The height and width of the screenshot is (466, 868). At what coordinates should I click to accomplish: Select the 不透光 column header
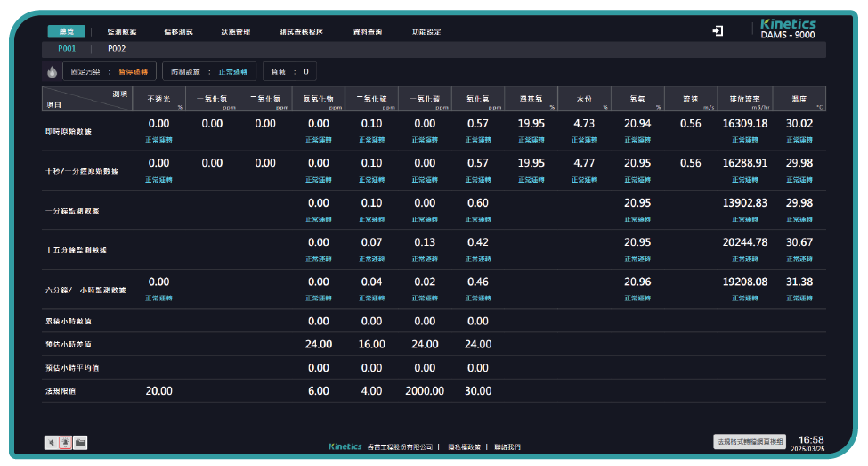point(158,97)
